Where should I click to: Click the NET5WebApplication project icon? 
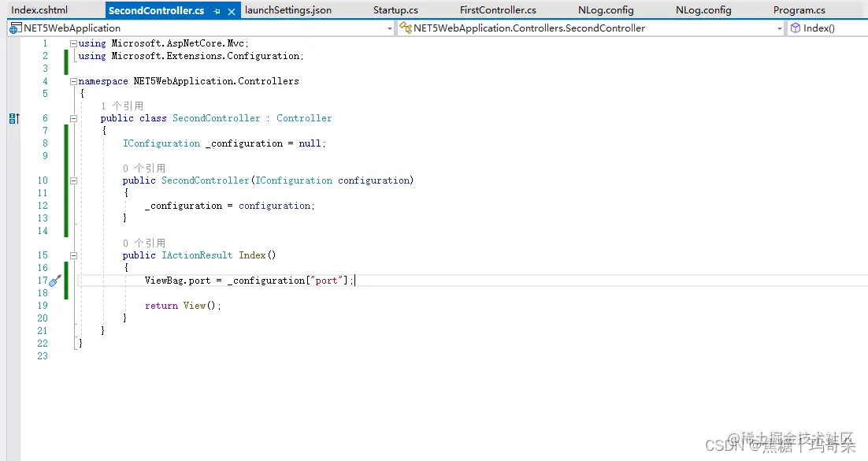(16, 28)
